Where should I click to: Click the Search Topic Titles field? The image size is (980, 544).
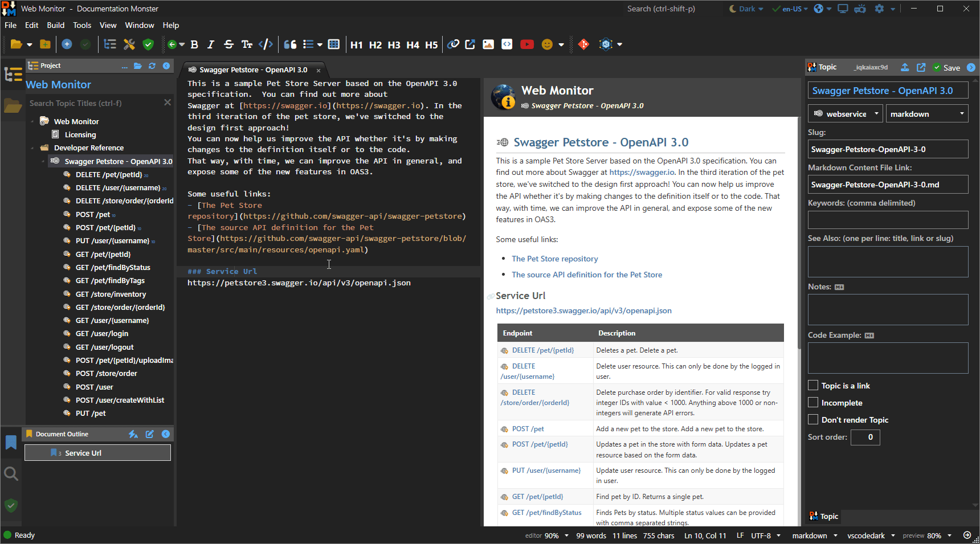[94, 103]
